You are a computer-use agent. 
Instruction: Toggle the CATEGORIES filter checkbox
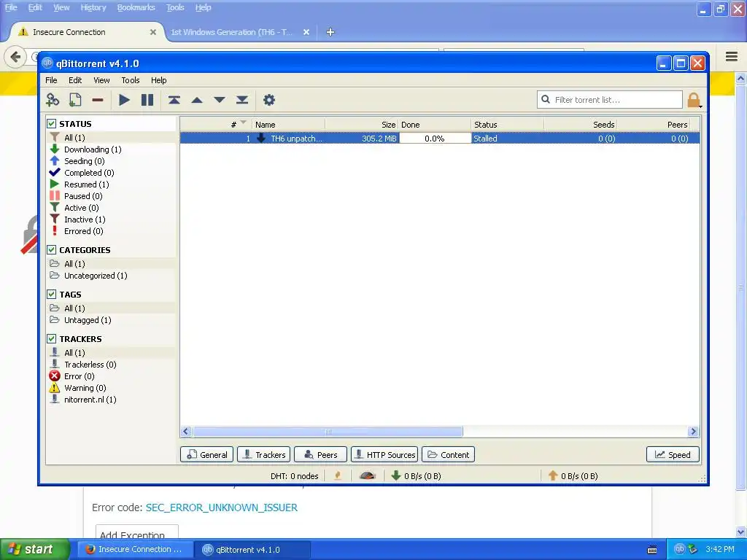[x=52, y=250]
